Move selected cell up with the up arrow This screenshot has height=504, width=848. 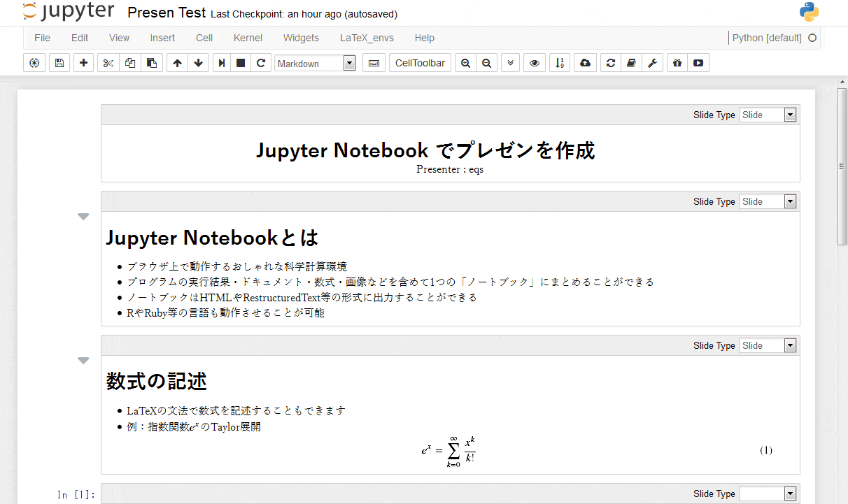click(x=178, y=63)
